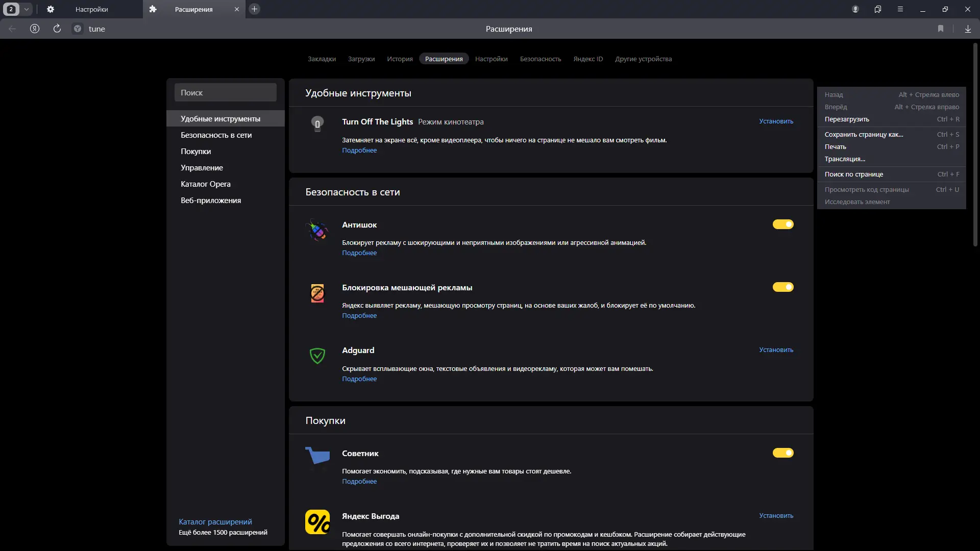Viewport: 980px width, 551px height.
Task: Click the Yandex home icon in toolbar
Action: 35,29
